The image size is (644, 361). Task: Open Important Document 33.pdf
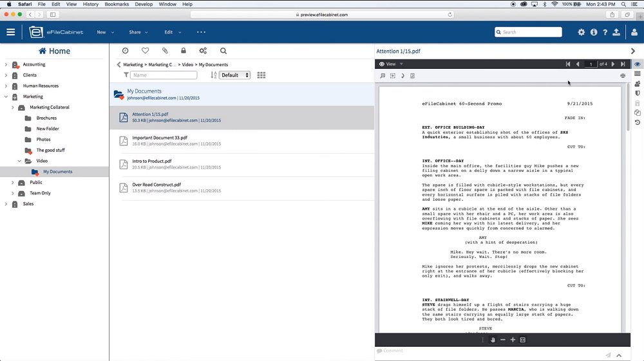pyautogui.click(x=160, y=138)
